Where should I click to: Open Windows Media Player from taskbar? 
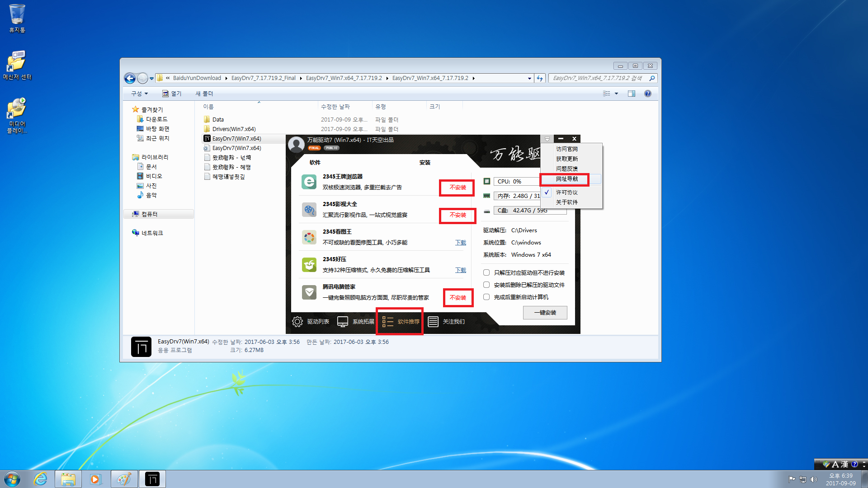coord(96,479)
